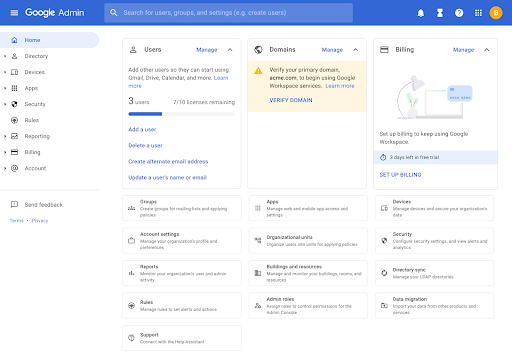Click the Billing card icon in sidebar

pyautogui.click(x=14, y=152)
